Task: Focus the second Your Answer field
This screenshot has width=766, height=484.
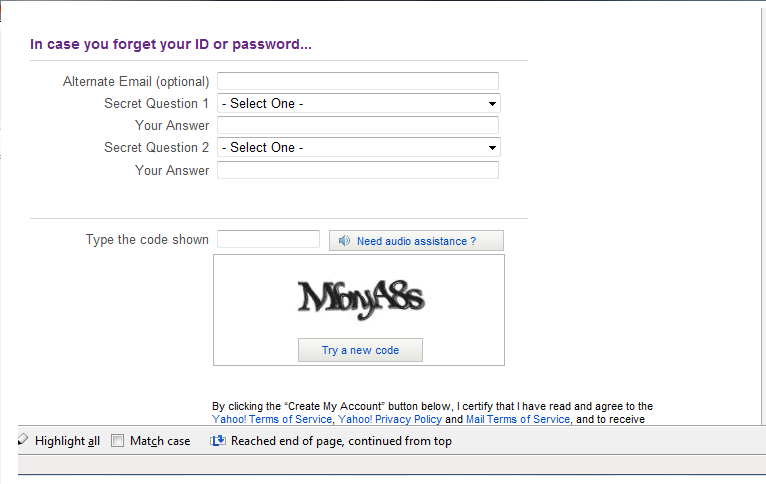Action: [x=357, y=170]
